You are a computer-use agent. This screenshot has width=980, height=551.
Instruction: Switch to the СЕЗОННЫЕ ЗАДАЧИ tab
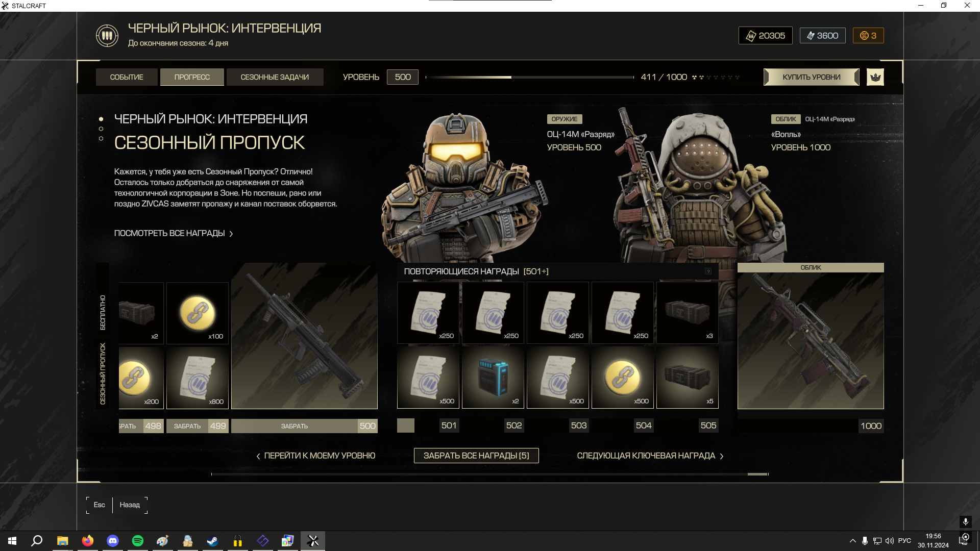[x=275, y=77]
